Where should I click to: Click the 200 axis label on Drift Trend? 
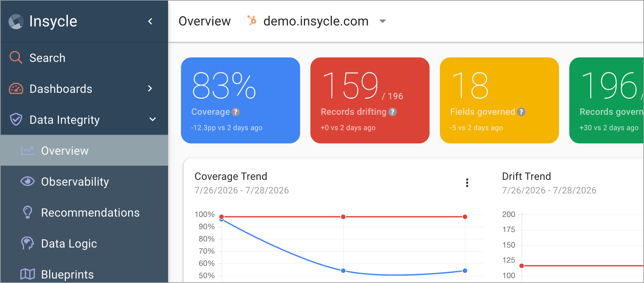(x=509, y=214)
